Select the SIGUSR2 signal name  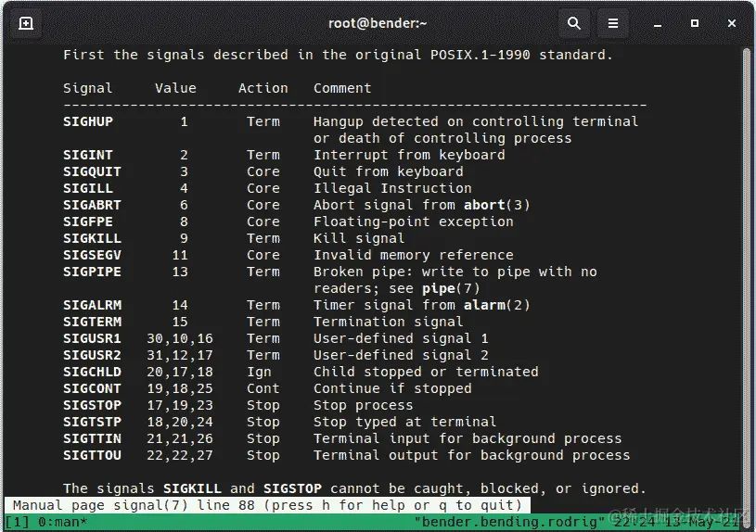(92, 355)
